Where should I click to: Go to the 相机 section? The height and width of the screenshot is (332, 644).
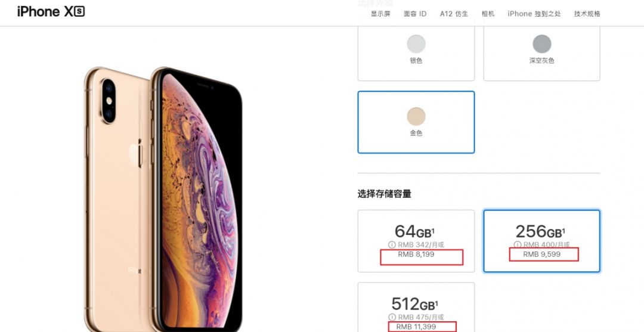(488, 14)
